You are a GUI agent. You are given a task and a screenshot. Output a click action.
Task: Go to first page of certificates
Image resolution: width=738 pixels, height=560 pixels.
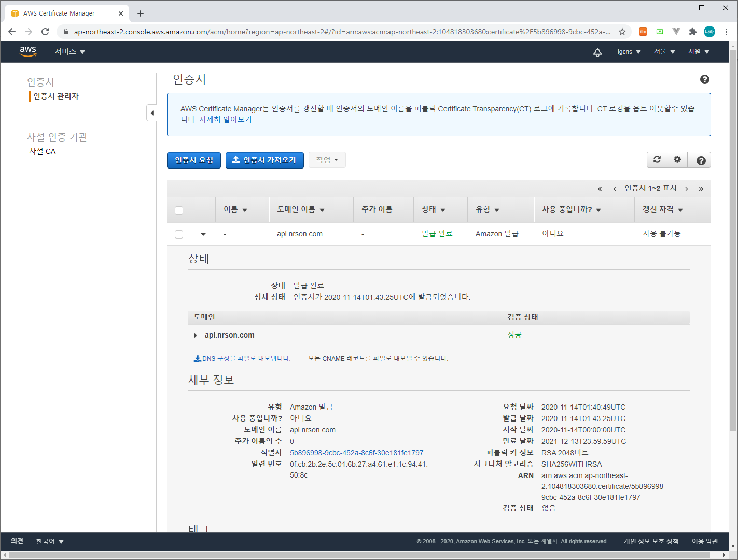point(600,189)
